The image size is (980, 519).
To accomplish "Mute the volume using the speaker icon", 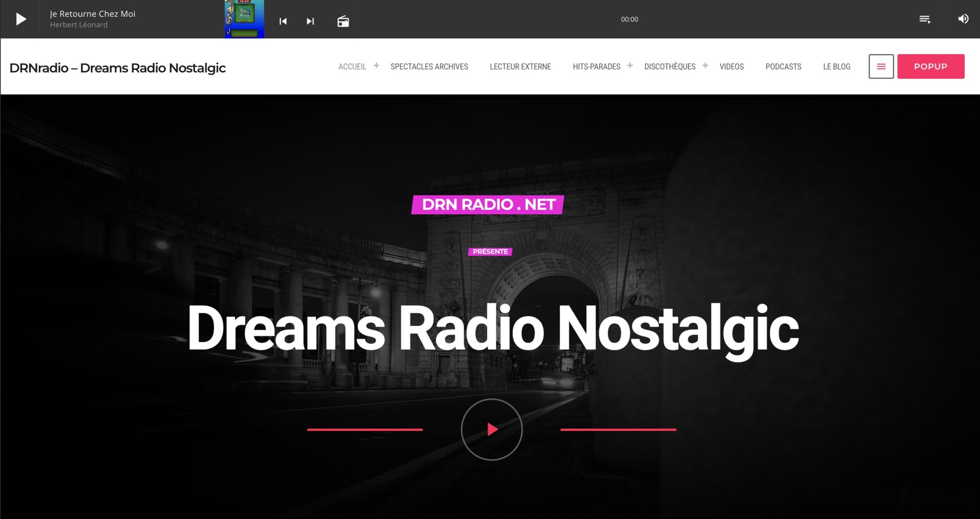I will point(964,18).
